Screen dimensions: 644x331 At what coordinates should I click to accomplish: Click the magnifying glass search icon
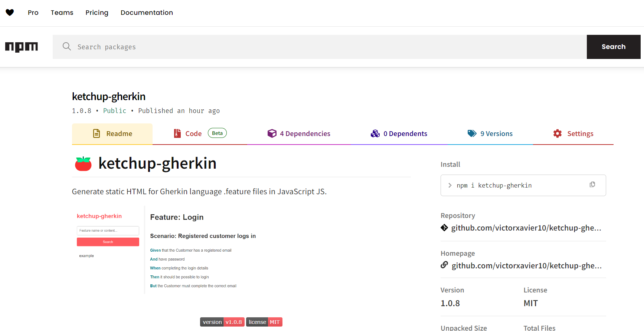[67, 46]
